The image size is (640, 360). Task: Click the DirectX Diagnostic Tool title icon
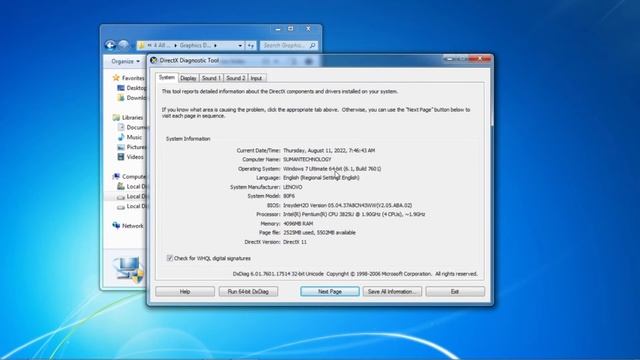[153, 60]
